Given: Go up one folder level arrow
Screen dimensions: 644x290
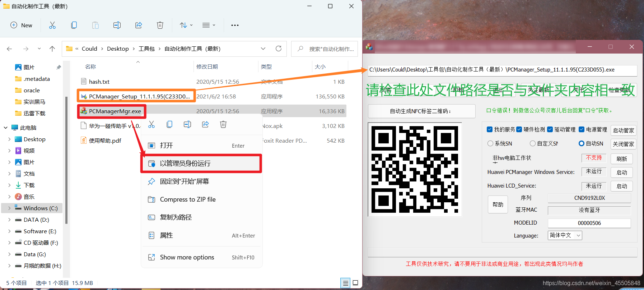Looking at the screenshot, I should (52, 49).
